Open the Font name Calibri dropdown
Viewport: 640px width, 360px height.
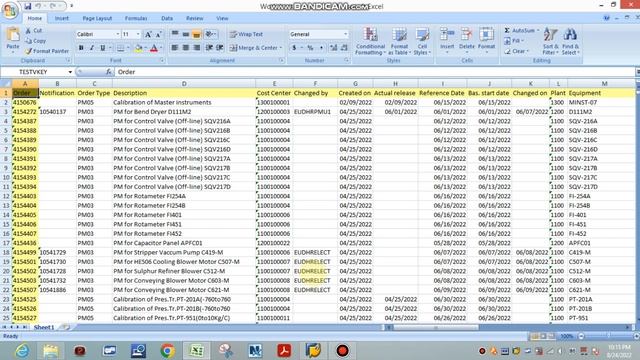tap(118, 34)
